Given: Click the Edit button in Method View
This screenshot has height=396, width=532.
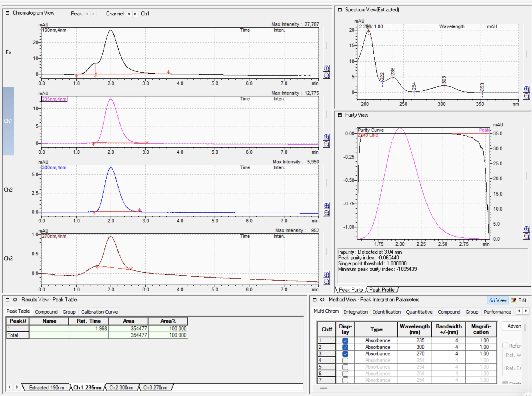Looking at the screenshot, I should (x=519, y=300).
